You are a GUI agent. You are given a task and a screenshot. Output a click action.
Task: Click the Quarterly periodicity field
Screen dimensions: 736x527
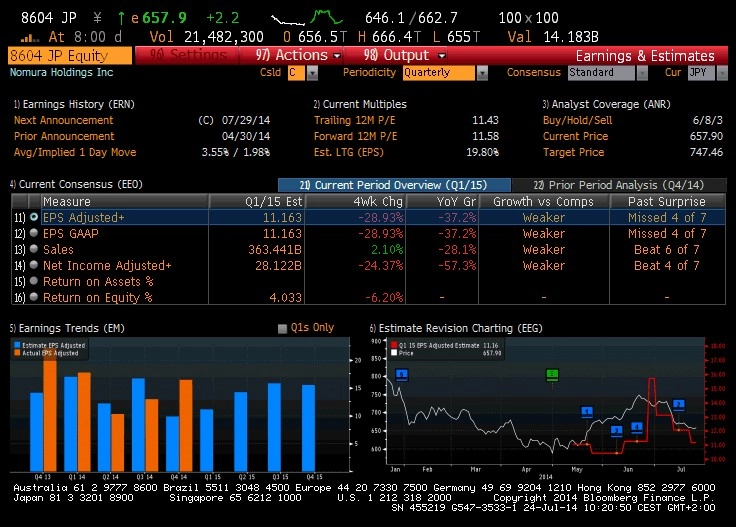click(439, 73)
